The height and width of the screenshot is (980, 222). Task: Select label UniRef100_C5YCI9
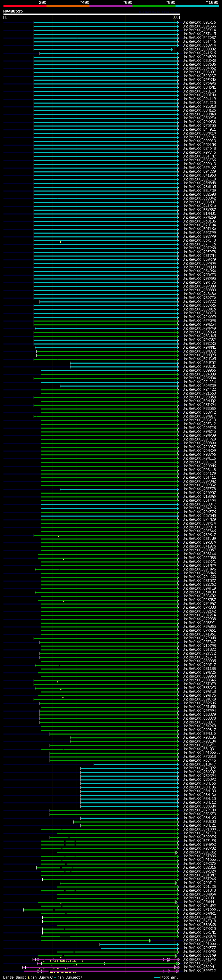[199, 833]
